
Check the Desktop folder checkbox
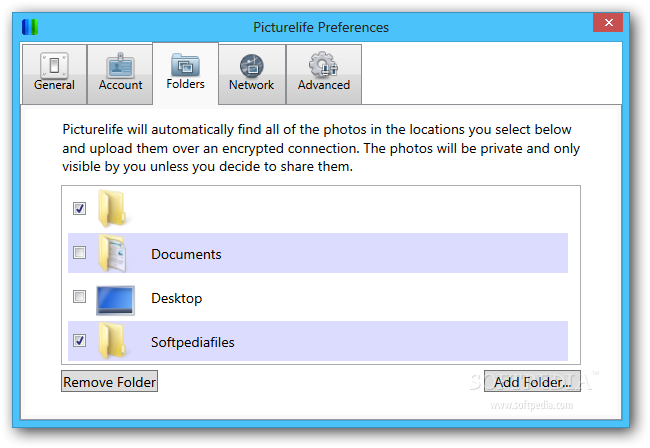79,296
